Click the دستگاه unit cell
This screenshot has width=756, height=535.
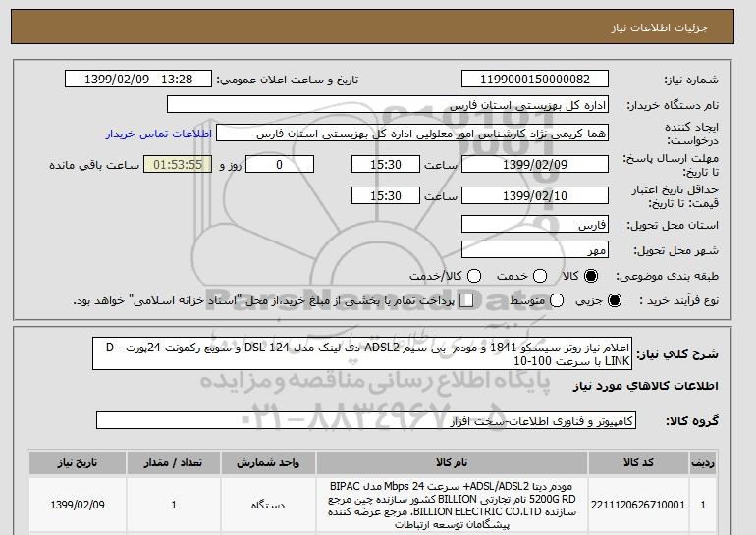tap(268, 505)
